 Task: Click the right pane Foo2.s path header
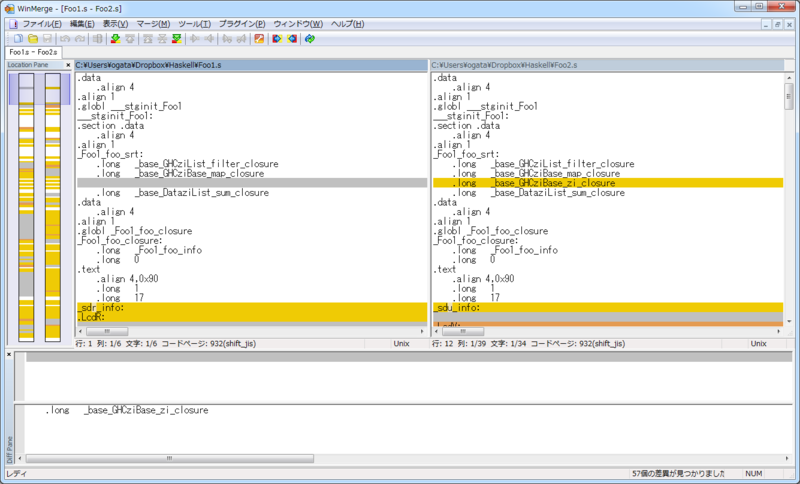[607, 65]
